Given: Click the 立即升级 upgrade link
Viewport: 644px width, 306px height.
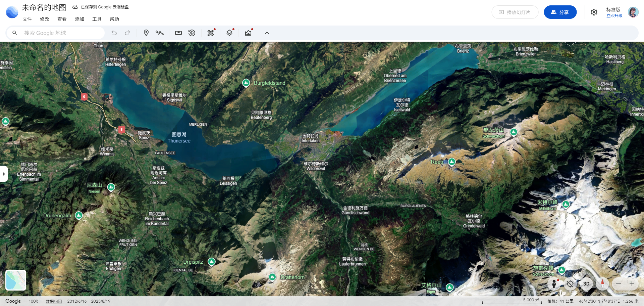Looking at the screenshot, I should (614, 16).
